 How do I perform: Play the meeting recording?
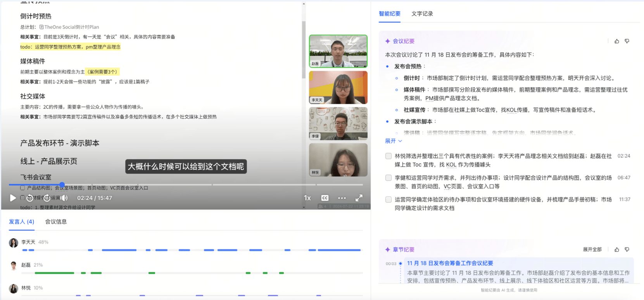click(13, 198)
